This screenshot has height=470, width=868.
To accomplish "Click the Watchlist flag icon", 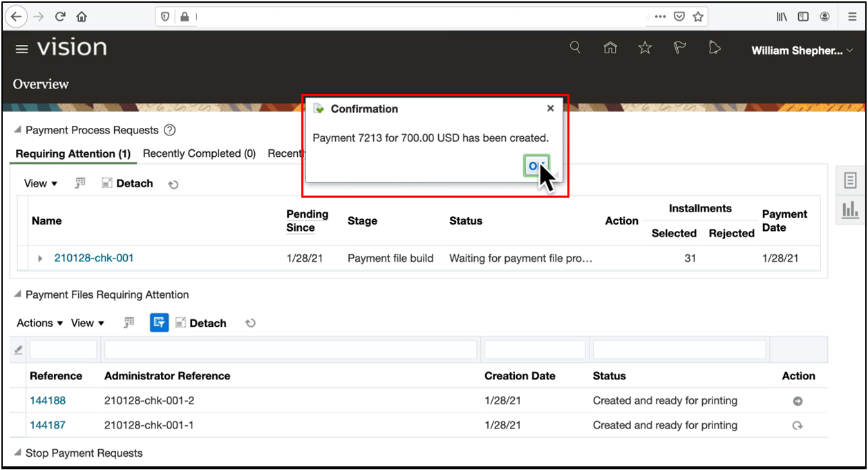I will point(679,47).
